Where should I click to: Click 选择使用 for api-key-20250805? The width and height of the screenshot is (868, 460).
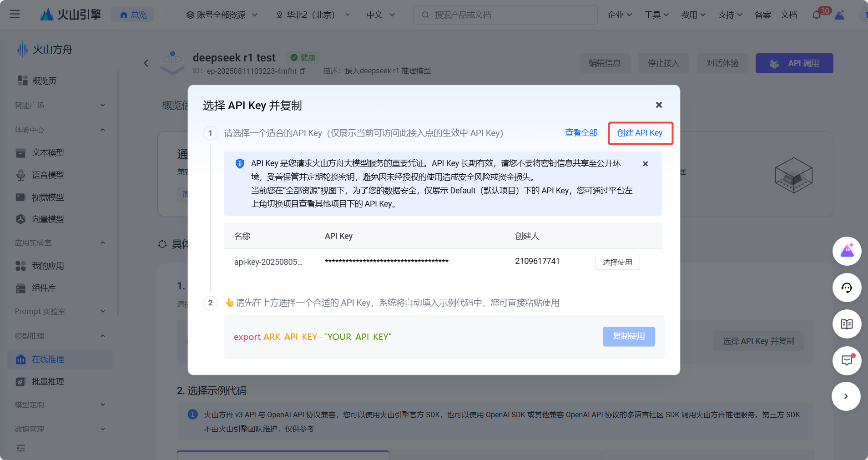pyautogui.click(x=617, y=262)
